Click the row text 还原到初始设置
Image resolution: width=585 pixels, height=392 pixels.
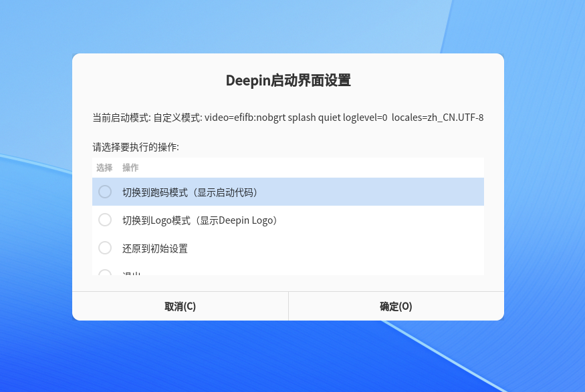(x=155, y=248)
